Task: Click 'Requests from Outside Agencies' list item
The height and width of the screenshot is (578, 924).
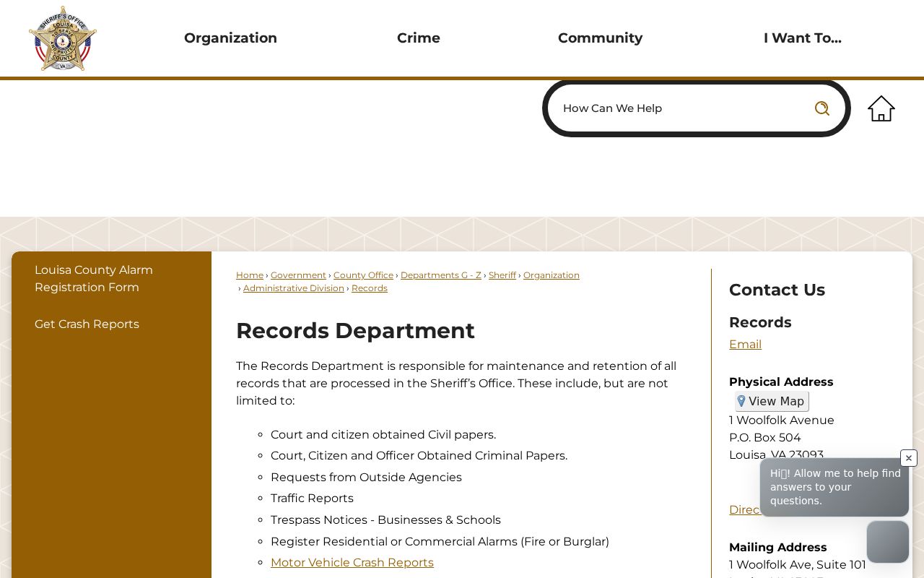Action: tap(366, 478)
